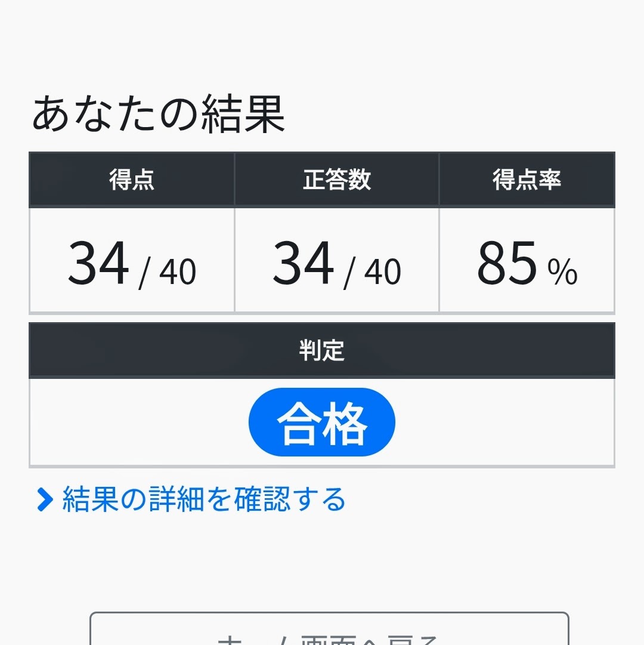This screenshot has height=645, width=644.
Task: Click the large 34 under 得点
Action: 98,263
